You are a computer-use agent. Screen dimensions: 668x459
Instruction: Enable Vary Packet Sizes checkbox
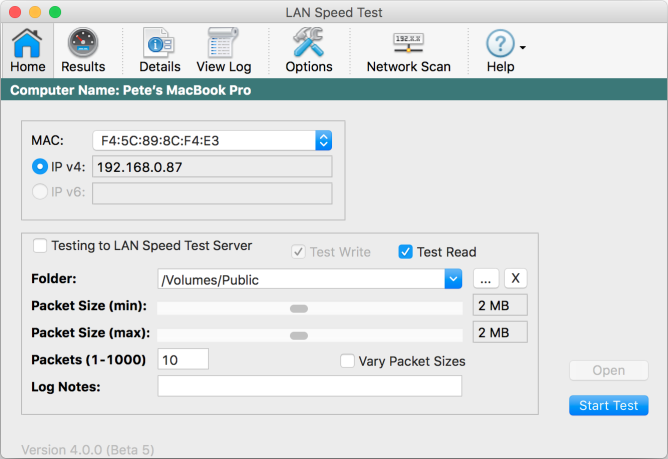(347, 361)
